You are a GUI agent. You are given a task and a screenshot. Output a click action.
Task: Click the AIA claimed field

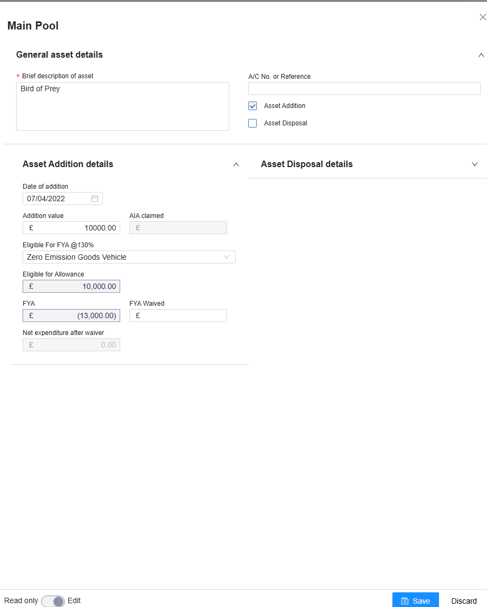click(x=178, y=228)
